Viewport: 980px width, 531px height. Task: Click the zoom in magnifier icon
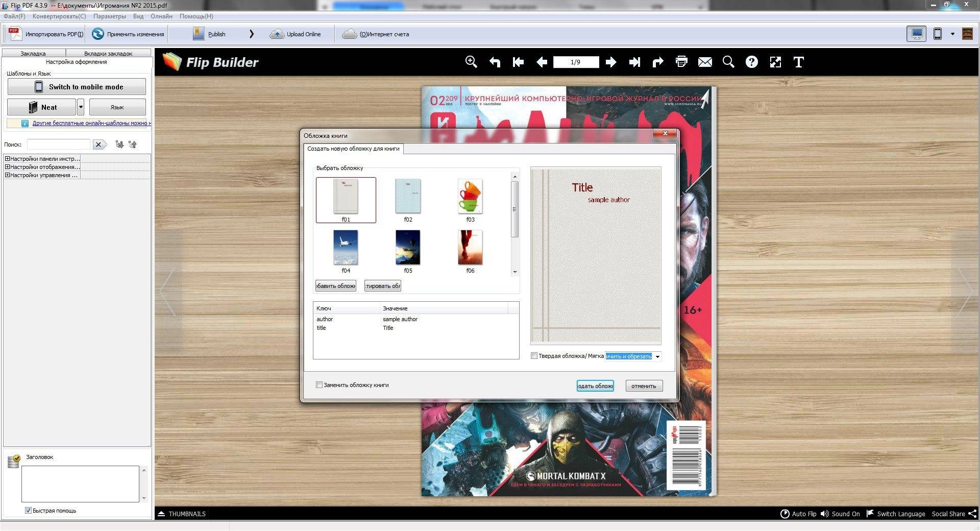tap(471, 62)
